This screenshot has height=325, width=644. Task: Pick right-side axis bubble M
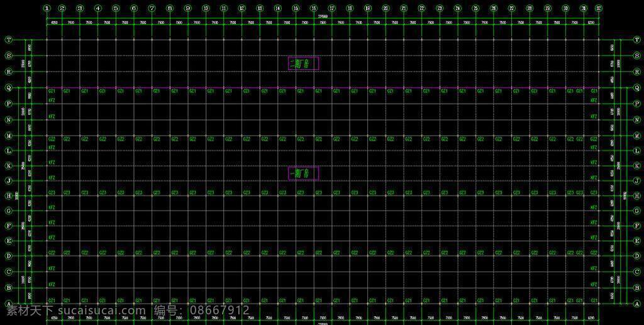coord(636,135)
